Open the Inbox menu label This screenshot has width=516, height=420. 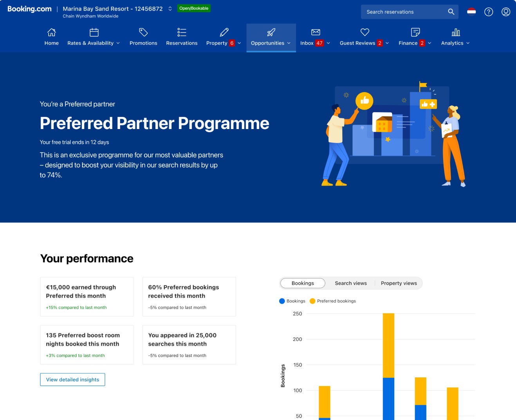click(307, 43)
